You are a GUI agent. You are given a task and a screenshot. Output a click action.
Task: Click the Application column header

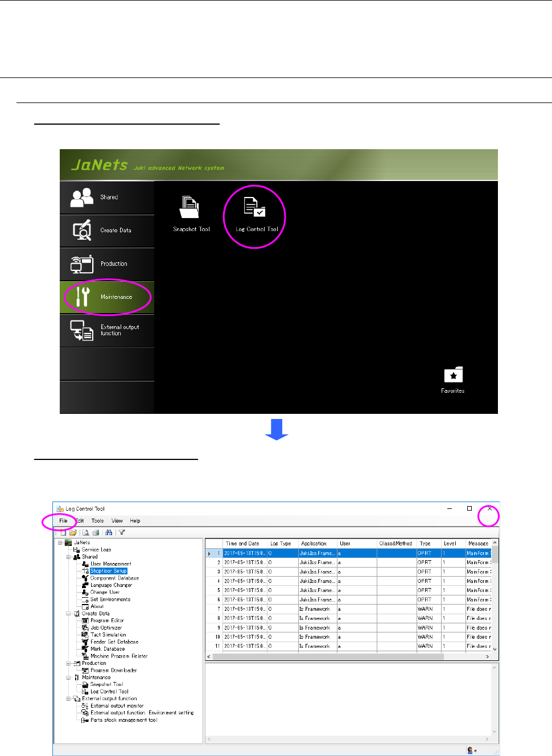tap(318, 544)
